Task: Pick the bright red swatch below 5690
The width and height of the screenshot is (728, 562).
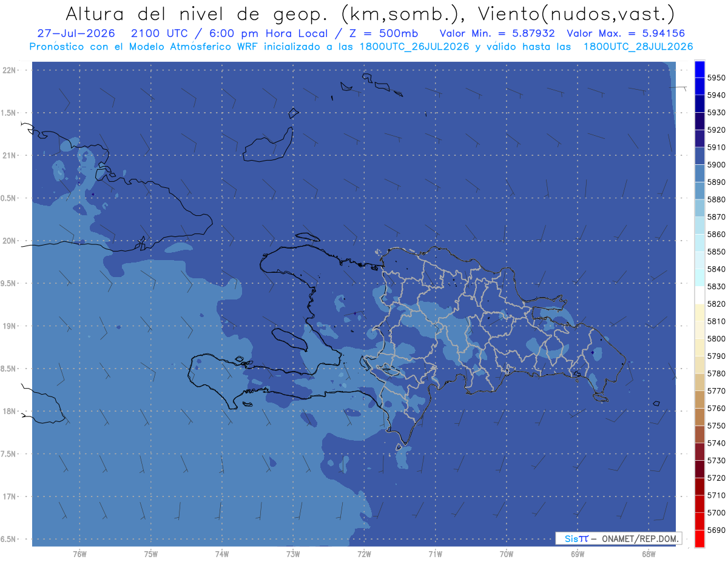Action: click(x=699, y=538)
